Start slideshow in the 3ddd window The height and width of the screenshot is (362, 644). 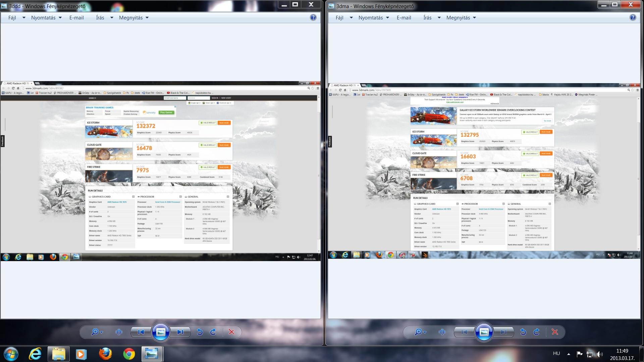click(x=161, y=332)
